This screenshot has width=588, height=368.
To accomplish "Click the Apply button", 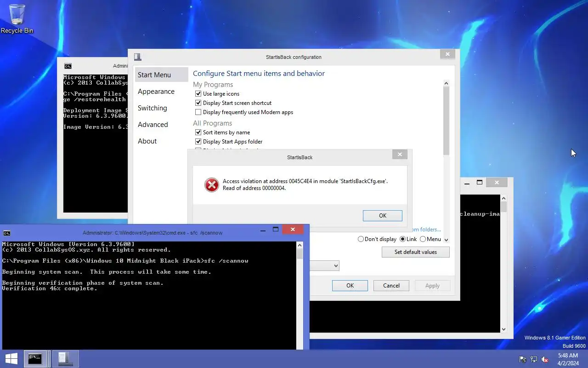I will [x=432, y=286].
